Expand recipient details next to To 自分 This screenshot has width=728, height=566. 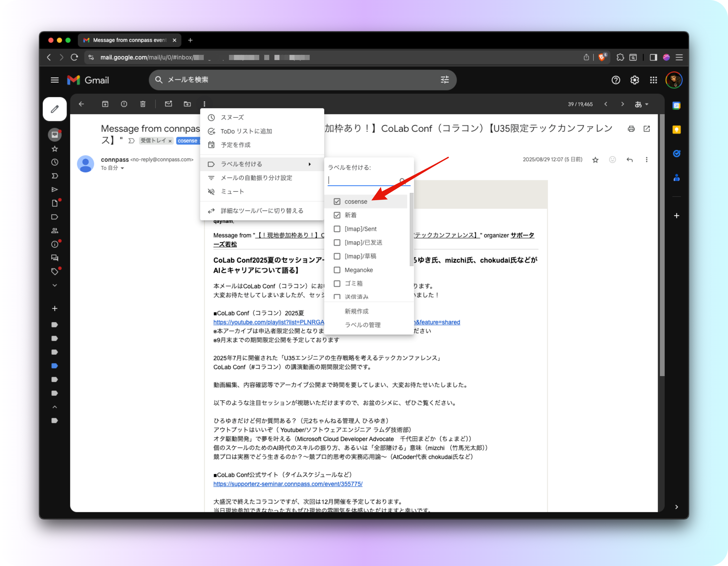coord(122,168)
